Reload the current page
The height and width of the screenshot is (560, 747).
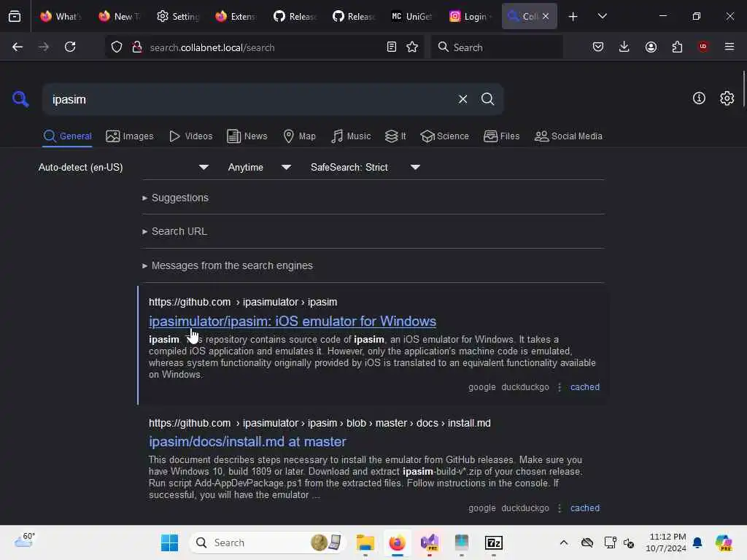(70, 47)
